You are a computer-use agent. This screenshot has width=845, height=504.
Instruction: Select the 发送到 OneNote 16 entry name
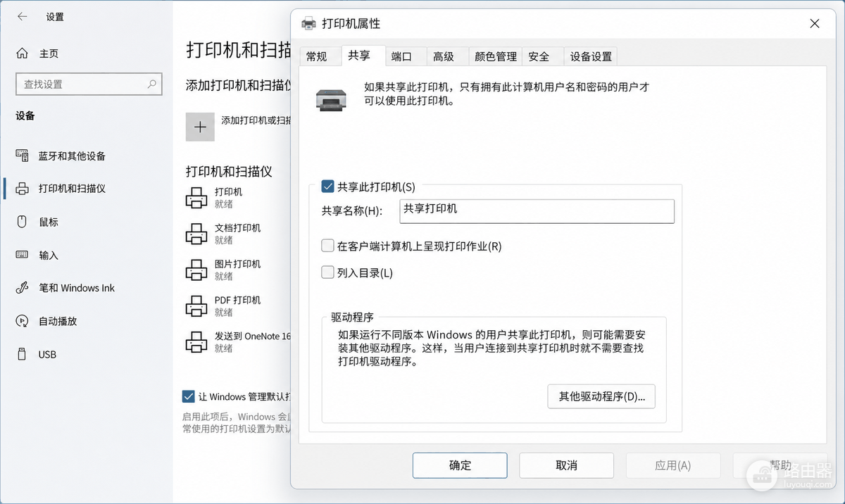[x=253, y=336]
